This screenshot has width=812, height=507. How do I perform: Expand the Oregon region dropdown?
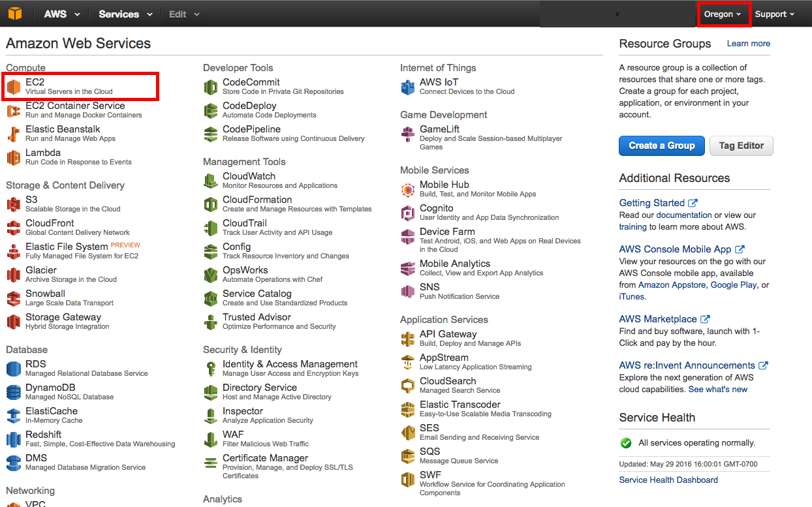(x=723, y=14)
